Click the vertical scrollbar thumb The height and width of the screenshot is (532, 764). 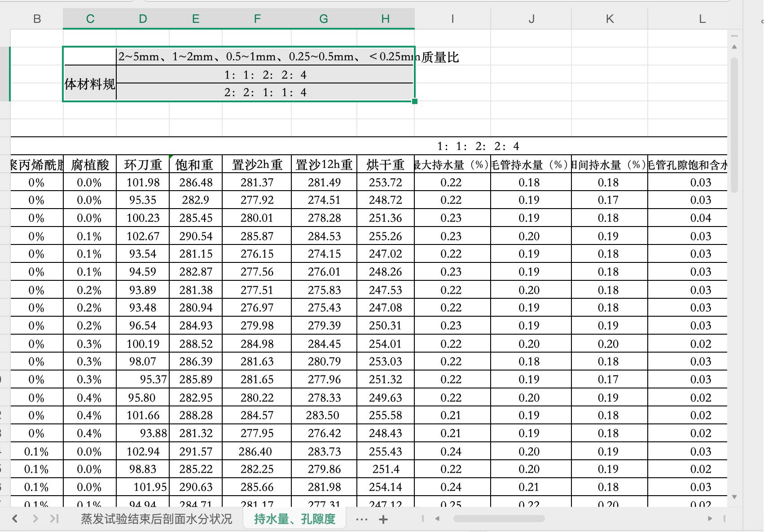point(734,125)
